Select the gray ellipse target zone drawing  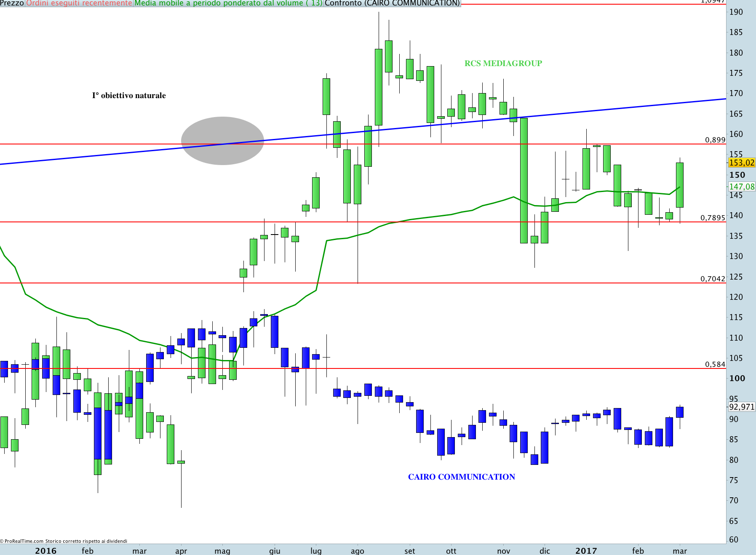coord(222,141)
